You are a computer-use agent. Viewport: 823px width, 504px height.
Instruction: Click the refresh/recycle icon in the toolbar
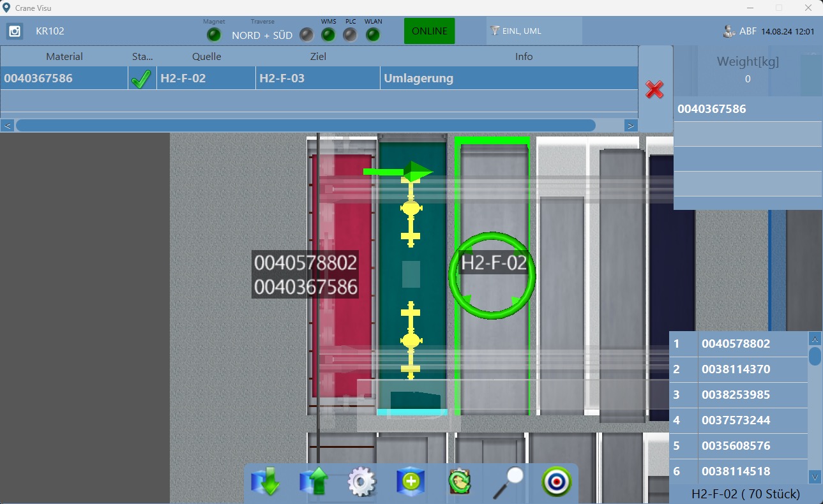460,483
